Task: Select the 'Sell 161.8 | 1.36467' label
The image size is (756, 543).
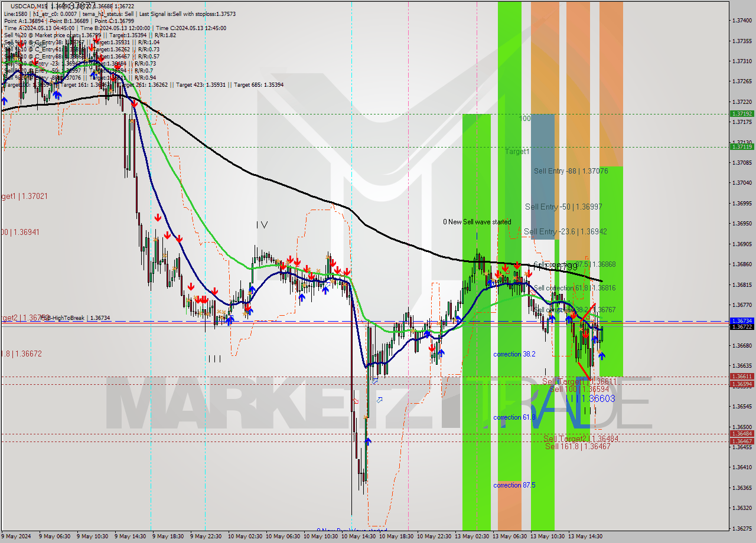Action: (578, 446)
